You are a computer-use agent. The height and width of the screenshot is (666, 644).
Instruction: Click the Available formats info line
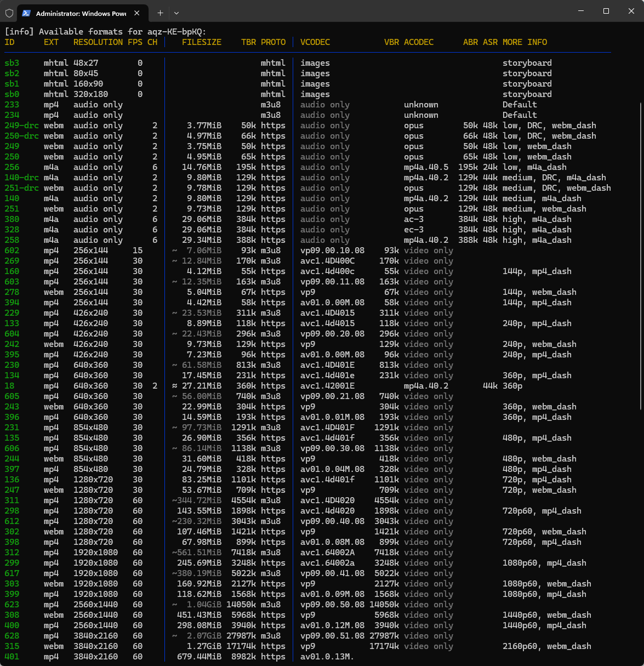click(x=105, y=32)
